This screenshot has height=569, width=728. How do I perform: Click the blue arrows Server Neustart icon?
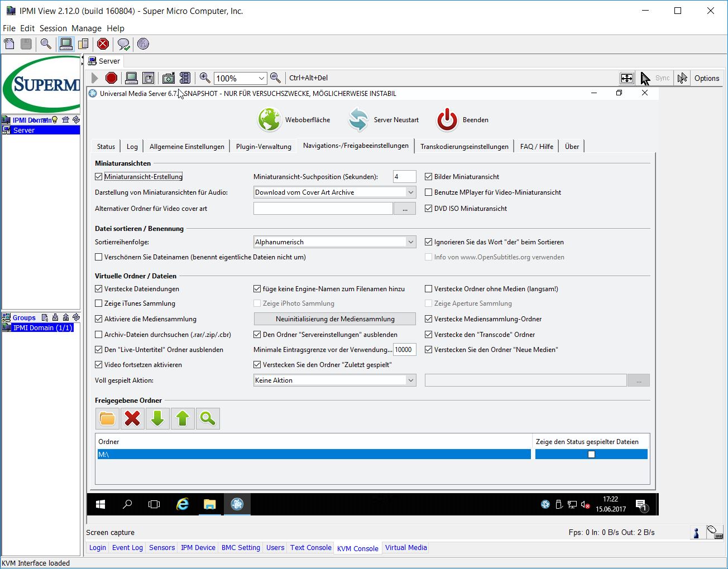358,119
